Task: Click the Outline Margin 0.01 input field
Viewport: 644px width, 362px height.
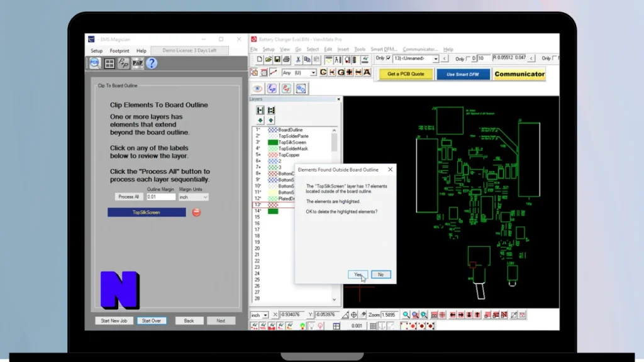Action: coord(161,197)
